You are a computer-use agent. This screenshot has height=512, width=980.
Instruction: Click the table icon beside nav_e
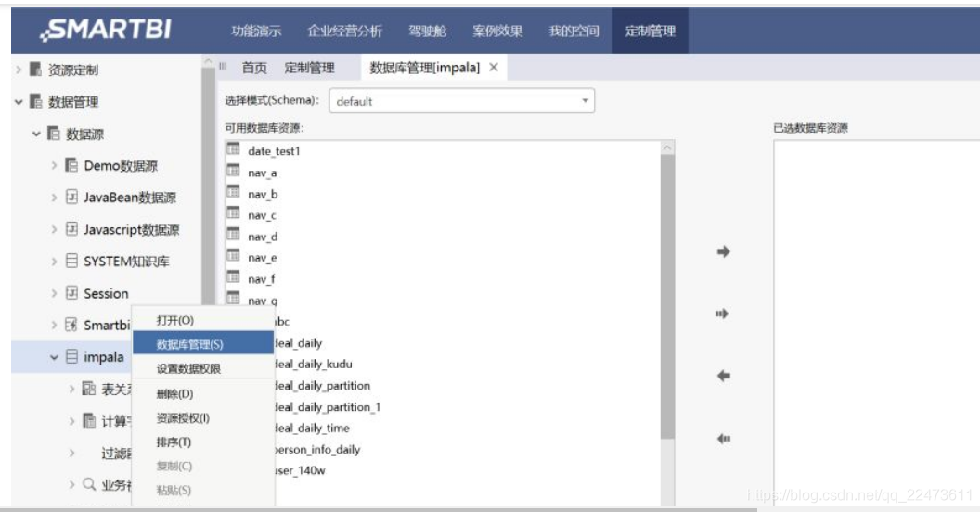233,255
